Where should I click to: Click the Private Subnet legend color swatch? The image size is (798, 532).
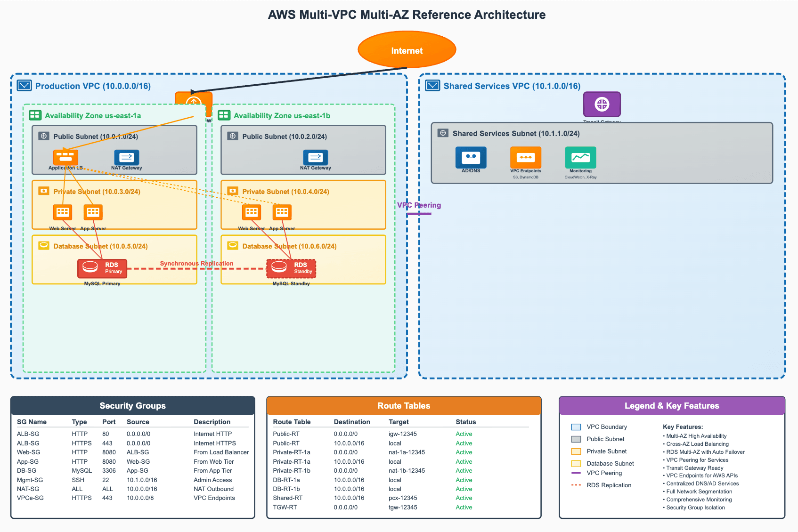[x=576, y=451]
